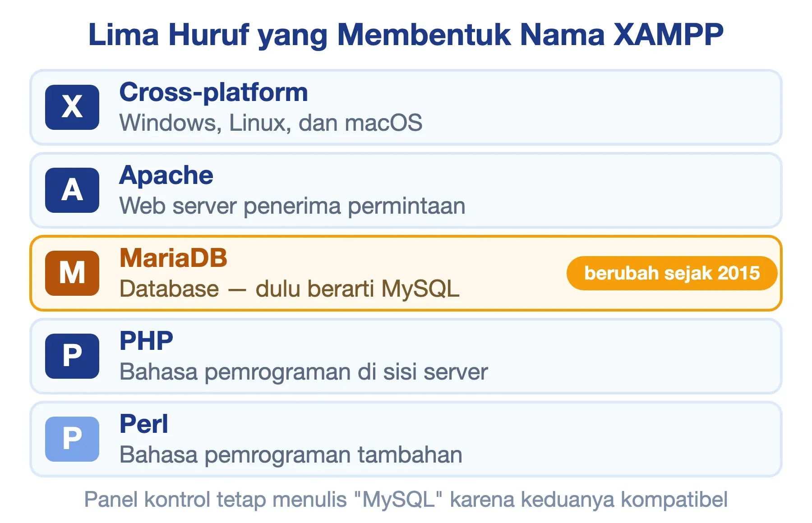Viewport: 812px width, 523px height.
Task: Click the P badge beside PHP
Action: pos(72,356)
